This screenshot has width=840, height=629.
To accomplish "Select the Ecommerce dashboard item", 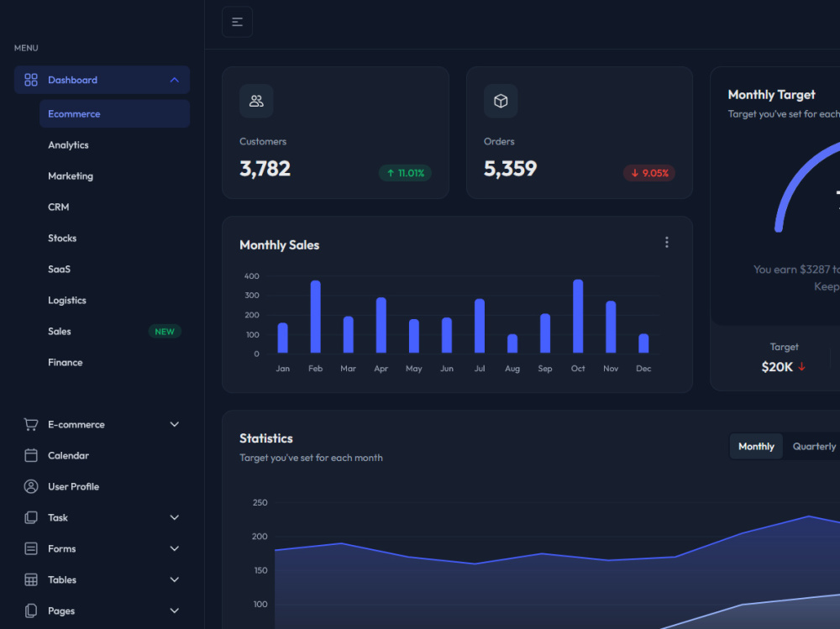I will 114,113.
